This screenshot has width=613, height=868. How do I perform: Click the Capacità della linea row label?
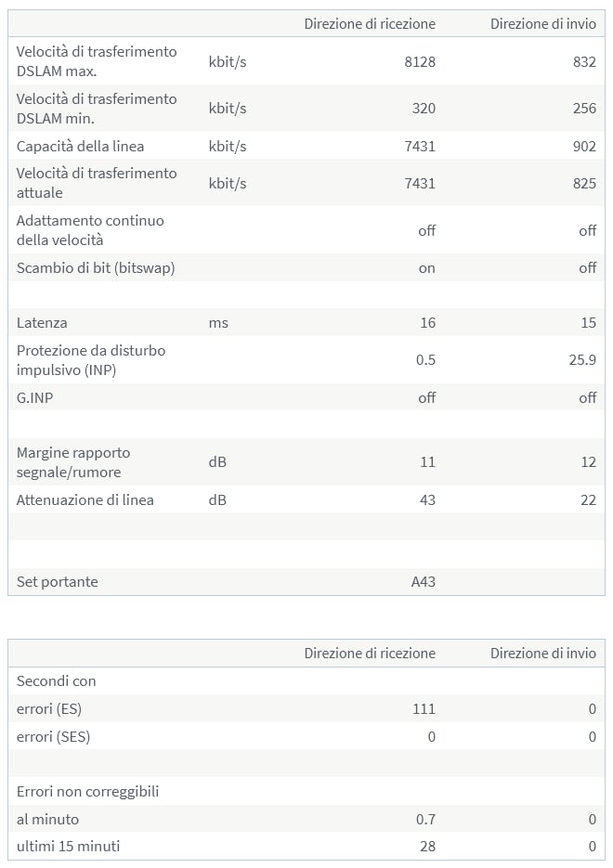pos(80,146)
